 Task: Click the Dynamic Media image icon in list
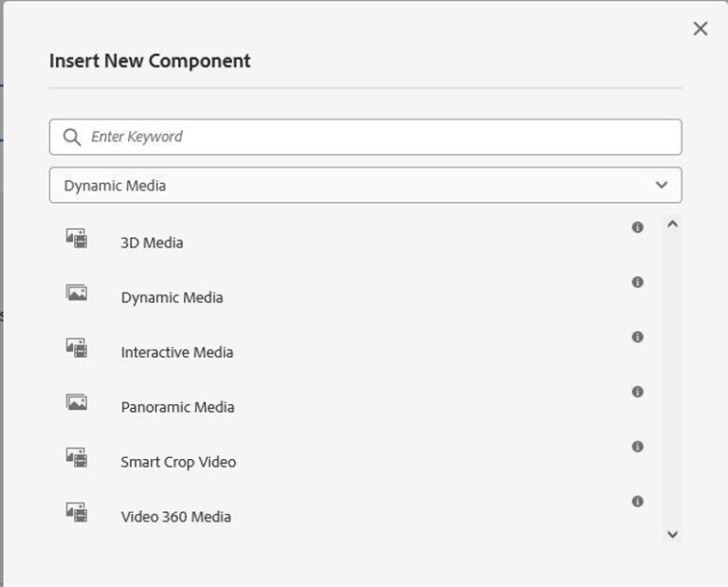click(x=77, y=293)
